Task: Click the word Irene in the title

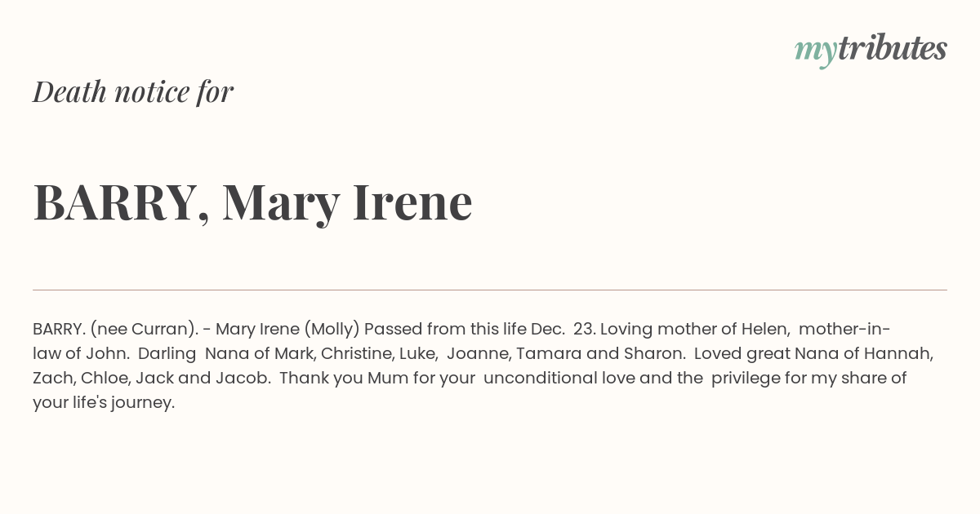Action: pyautogui.click(x=412, y=202)
